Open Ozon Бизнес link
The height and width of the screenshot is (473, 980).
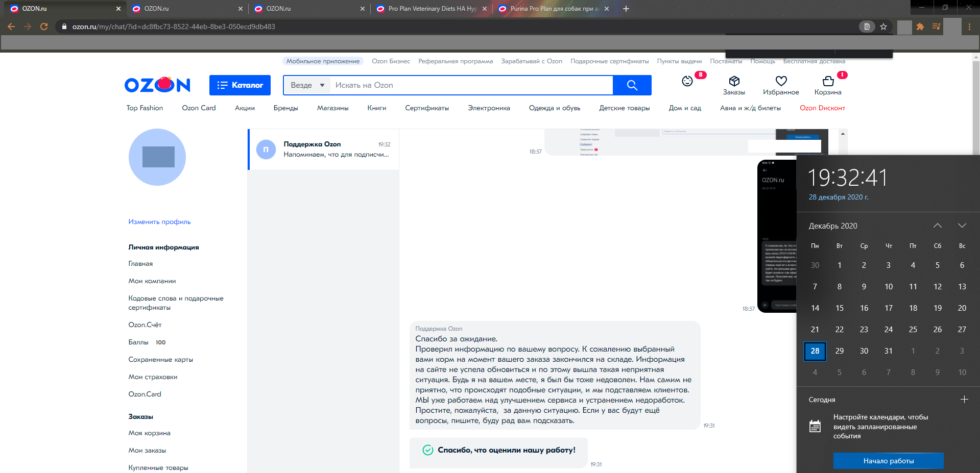click(x=391, y=61)
